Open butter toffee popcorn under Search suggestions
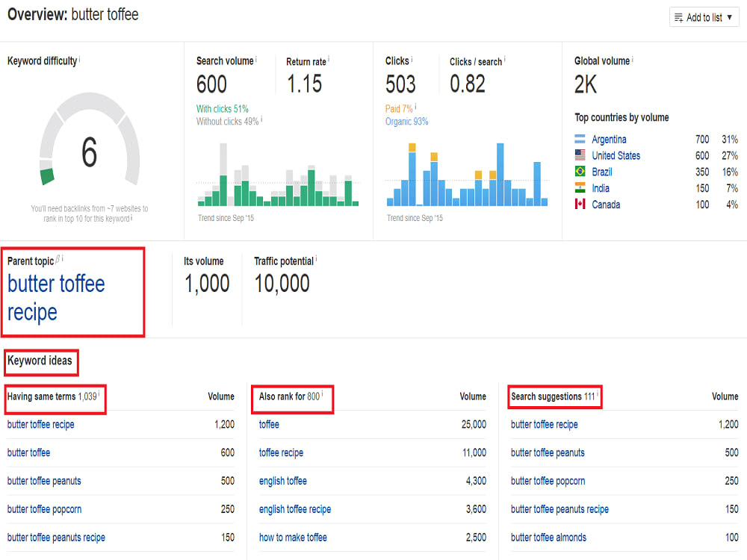747x560 pixels. (548, 481)
